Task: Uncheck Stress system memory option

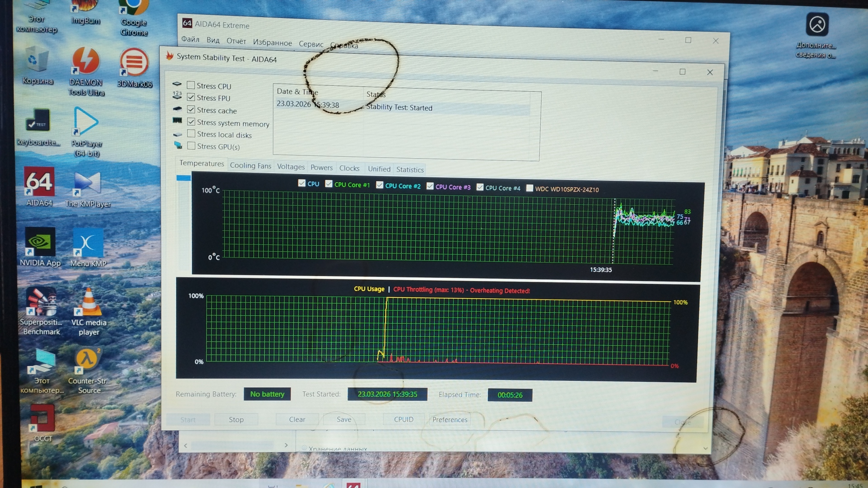Action: coord(191,122)
